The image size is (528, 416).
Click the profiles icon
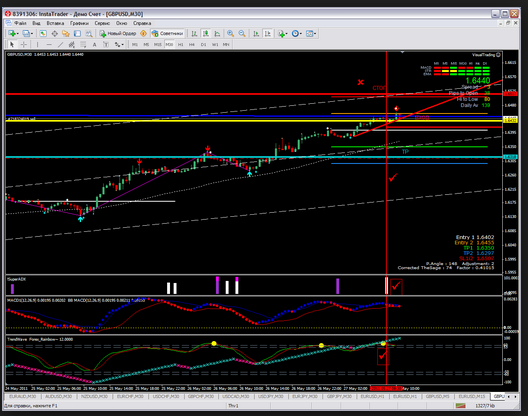tap(26, 33)
